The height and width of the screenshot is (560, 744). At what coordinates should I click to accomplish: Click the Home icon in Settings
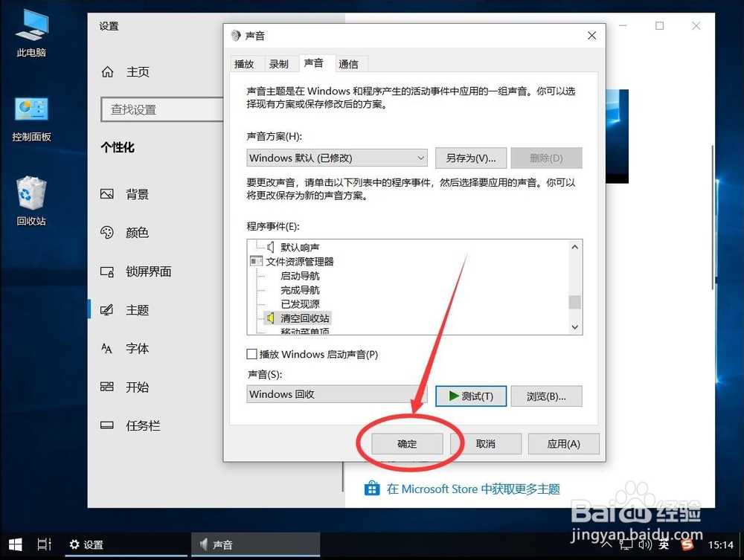(108, 71)
